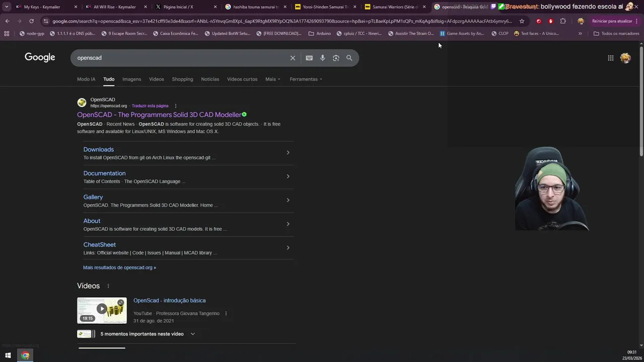
Task: Click the address bar URL
Action: (x=282, y=21)
